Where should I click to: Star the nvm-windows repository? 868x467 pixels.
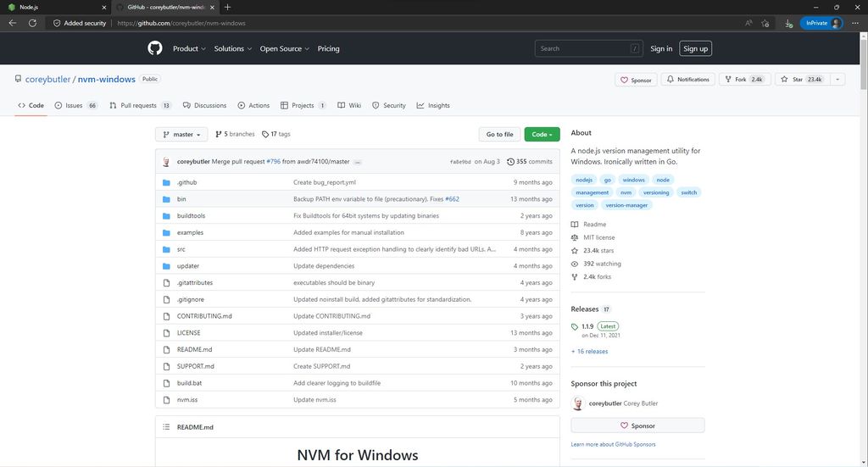coord(802,80)
